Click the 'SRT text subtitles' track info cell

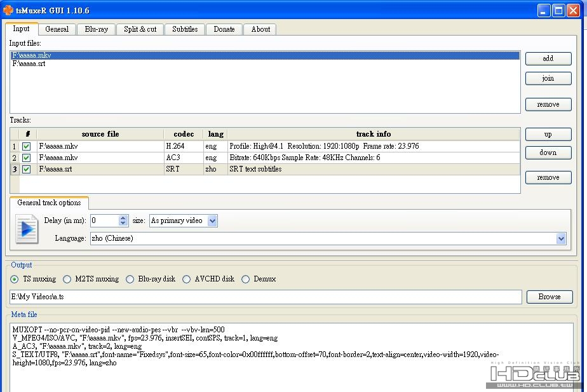click(374, 169)
